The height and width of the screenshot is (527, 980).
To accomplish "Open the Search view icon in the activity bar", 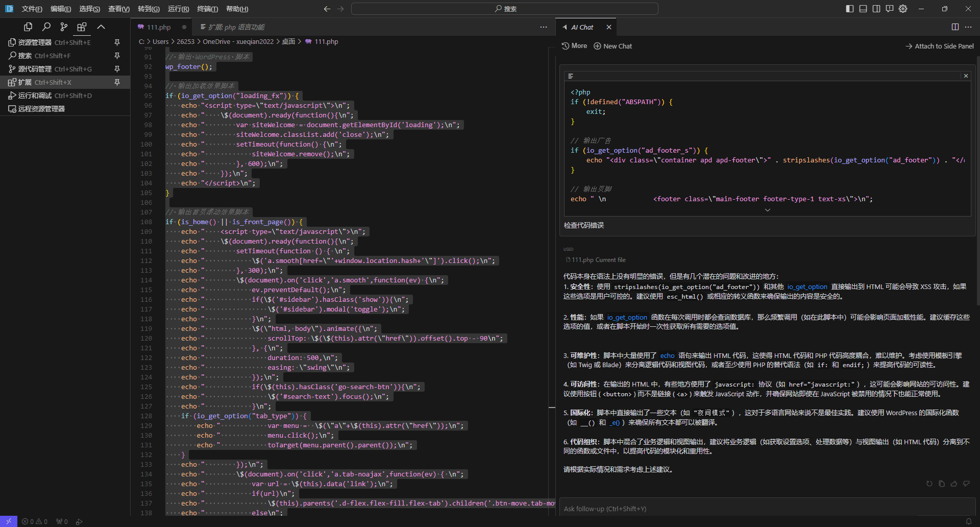I will click(x=46, y=27).
